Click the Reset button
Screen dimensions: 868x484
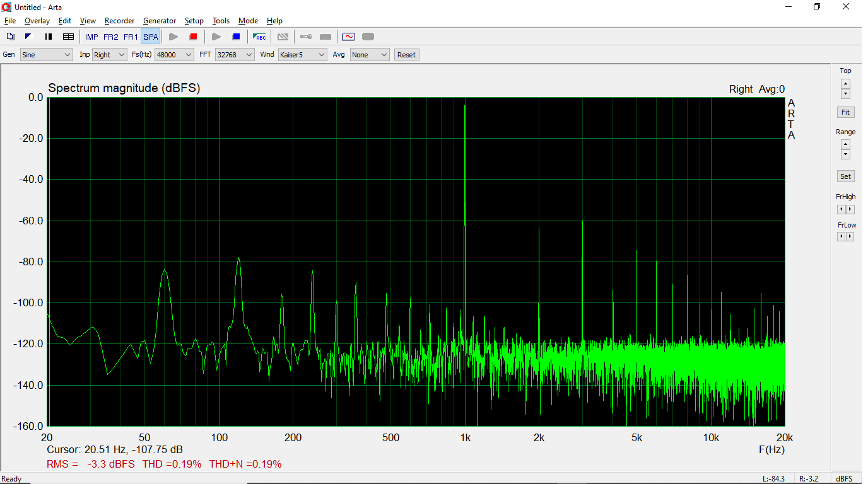pyautogui.click(x=406, y=55)
